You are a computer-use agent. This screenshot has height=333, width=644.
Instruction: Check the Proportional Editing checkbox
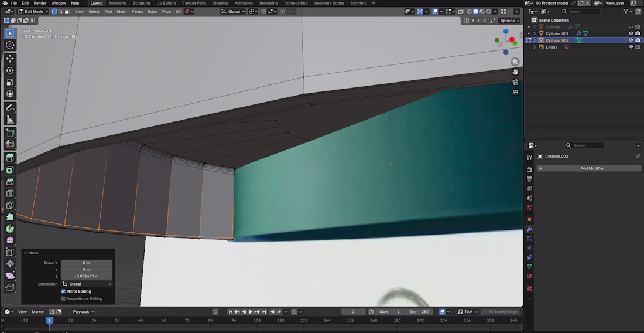(63, 299)
